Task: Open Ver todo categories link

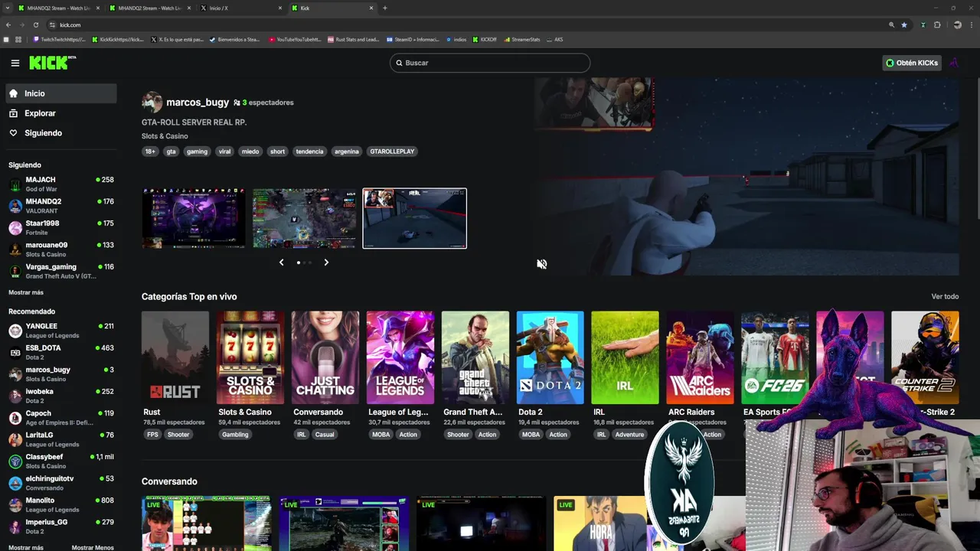Action: (x=945, y=296)
